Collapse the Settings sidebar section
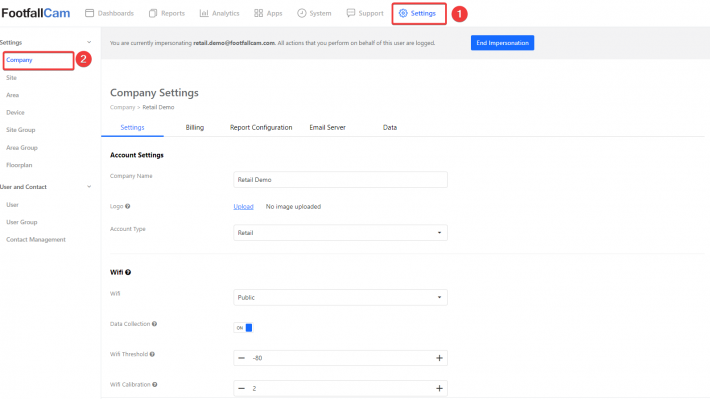 tap(89, 42)
